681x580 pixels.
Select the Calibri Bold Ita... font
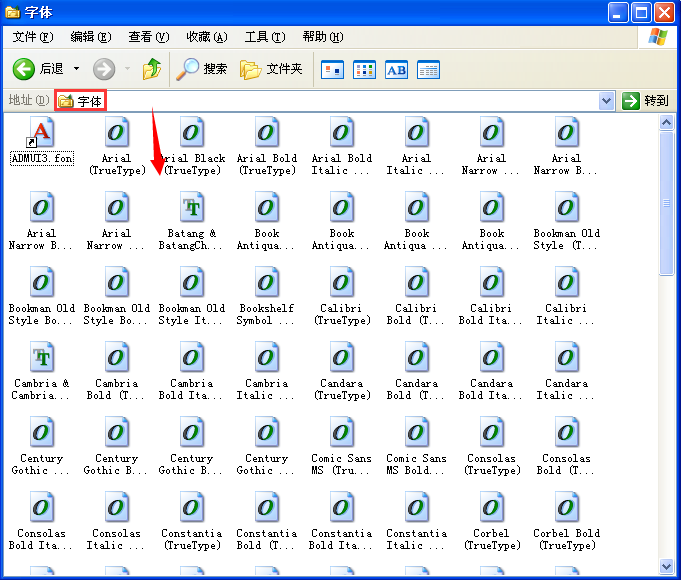(491, 297)
